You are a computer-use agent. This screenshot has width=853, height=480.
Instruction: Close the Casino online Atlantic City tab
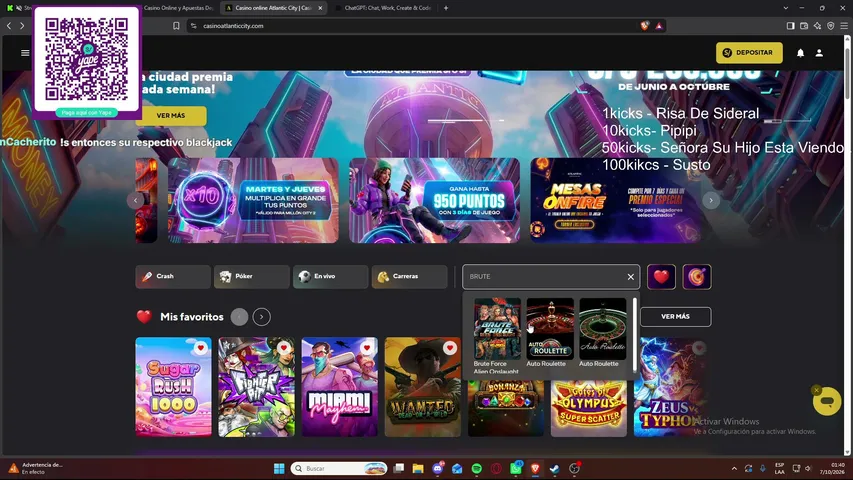point(320,8)
